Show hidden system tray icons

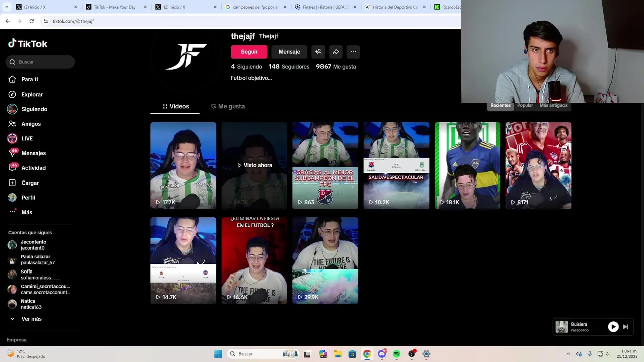click(x=568, y=354)
